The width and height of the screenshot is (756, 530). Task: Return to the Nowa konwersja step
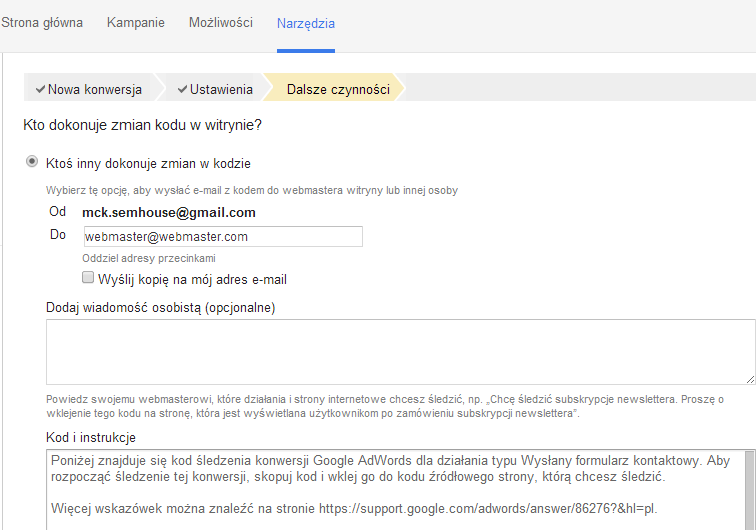(x=94, y=90)
